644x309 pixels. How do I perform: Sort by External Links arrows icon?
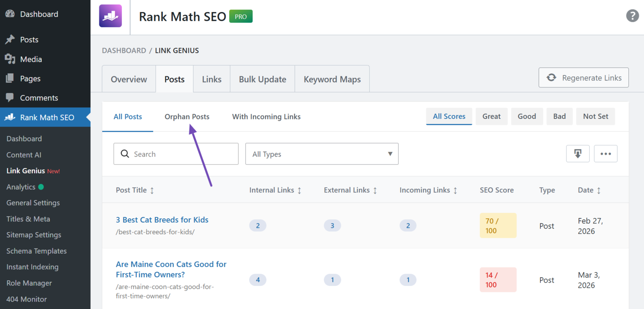click(x=375, y=190)
